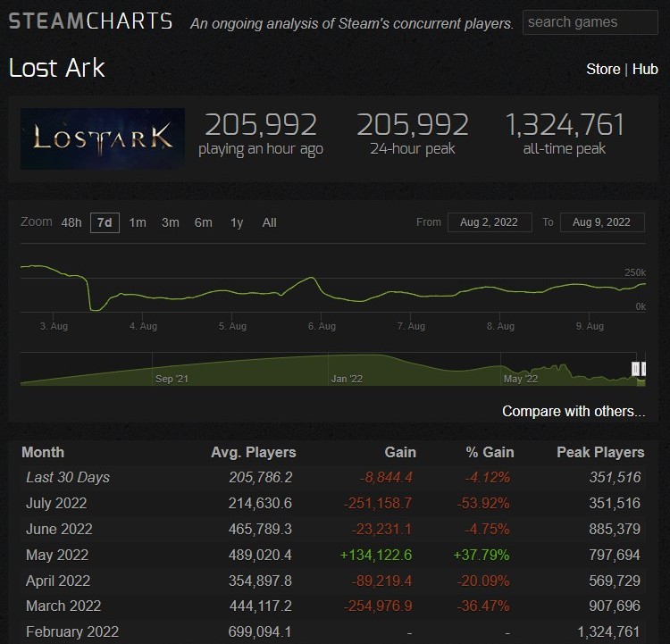Grab the right navigator range handle
The width and height of the screenshot is (670, 644).
643,369
